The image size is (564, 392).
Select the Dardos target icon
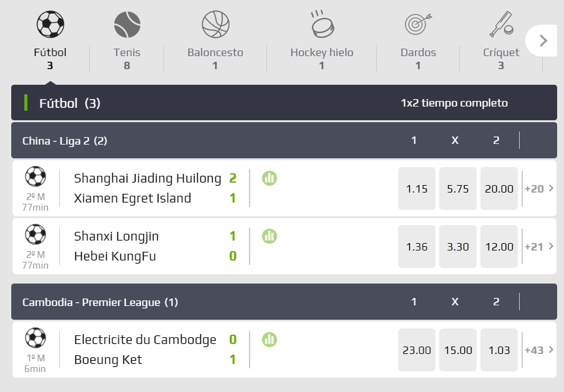pos(418,24)
